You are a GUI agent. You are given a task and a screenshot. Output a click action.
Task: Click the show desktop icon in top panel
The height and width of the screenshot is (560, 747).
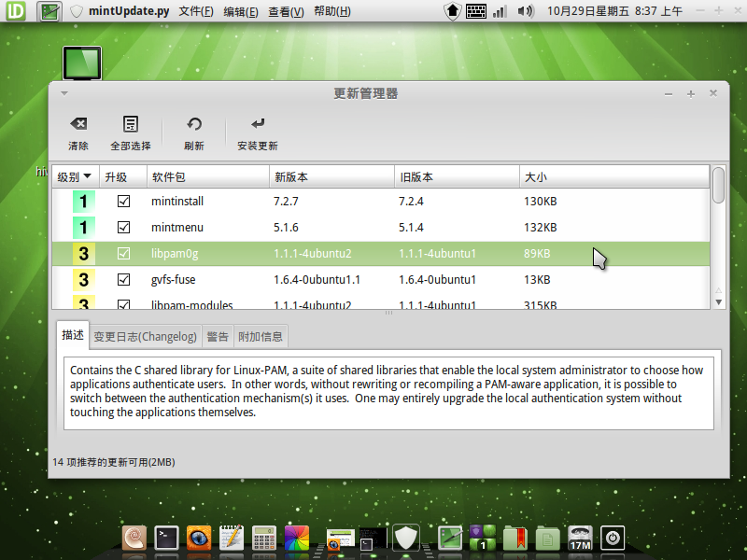pos(49,11)
